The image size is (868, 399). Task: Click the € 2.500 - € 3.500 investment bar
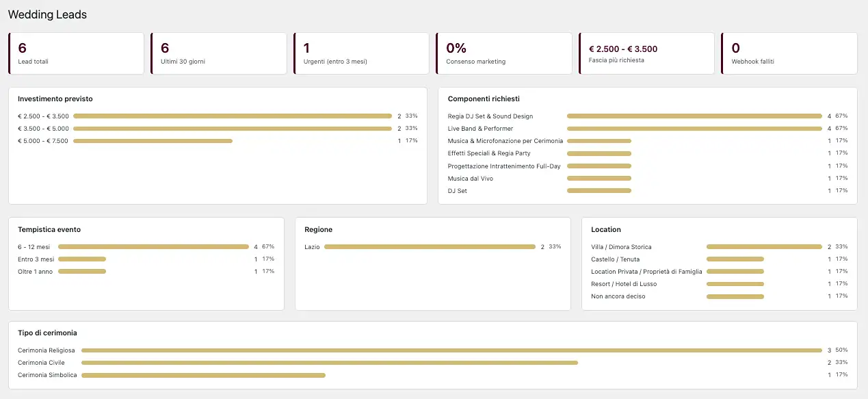[233, 116]
